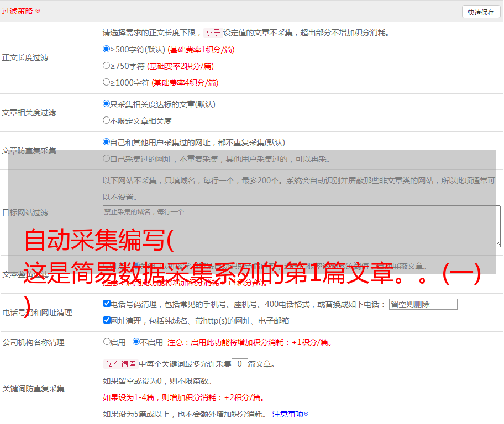504x424 pixels.
Task: Choose the ≥750字符 length filter
Action: (107, 66)
